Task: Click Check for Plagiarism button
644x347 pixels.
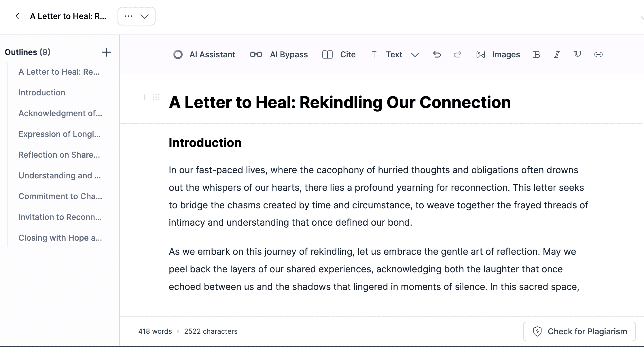Action: (x=579, y=331)
